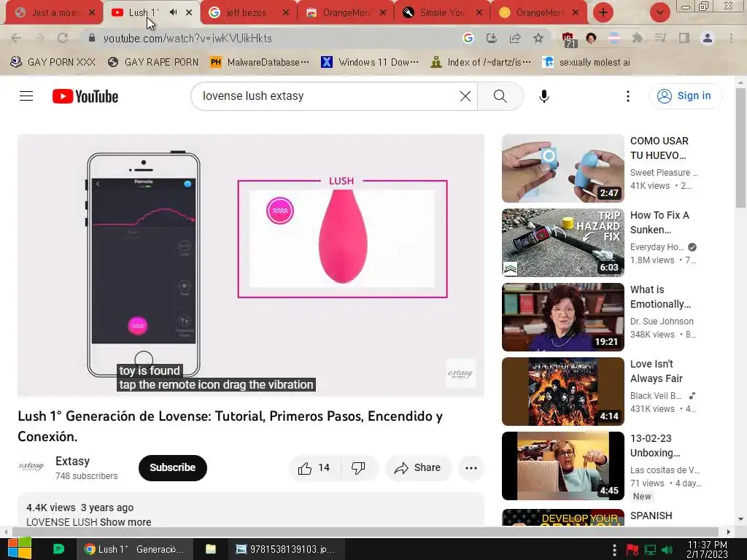Viewport: 747px width, 560px height.
Task: Open uBlock Origin extension showing 71
Action: (568, 39)
